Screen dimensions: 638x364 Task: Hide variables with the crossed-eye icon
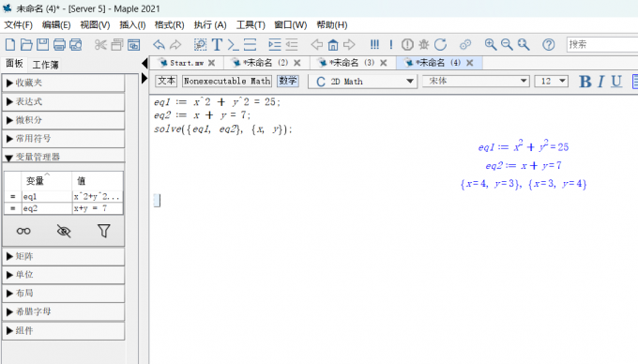coord(64,231)
